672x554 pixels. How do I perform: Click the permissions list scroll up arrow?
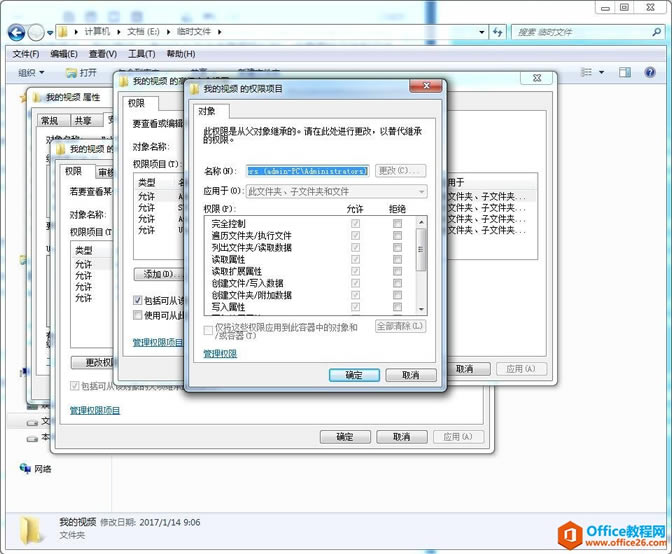coord(421,222)
